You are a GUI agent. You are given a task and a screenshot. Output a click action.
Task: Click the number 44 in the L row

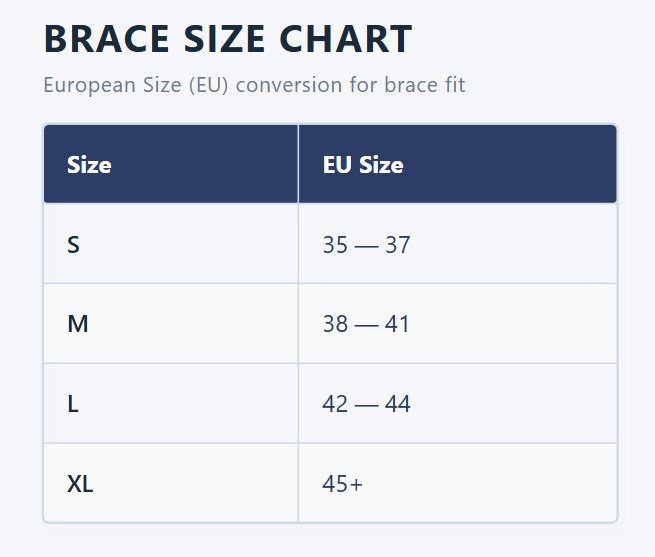click(398, 404)
